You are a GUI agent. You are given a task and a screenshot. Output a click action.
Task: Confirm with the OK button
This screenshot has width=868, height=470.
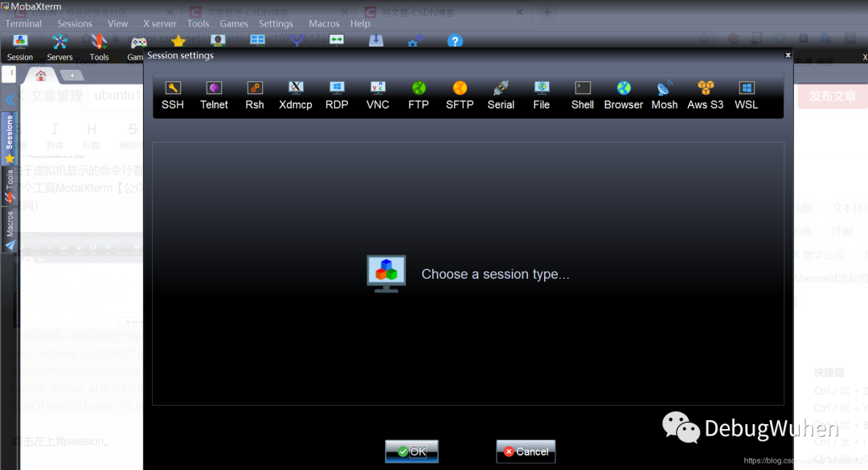click(411, 452)
